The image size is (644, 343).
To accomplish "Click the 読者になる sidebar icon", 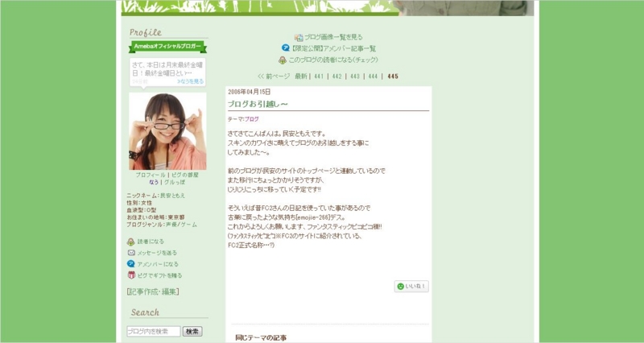I will (131, 242).
